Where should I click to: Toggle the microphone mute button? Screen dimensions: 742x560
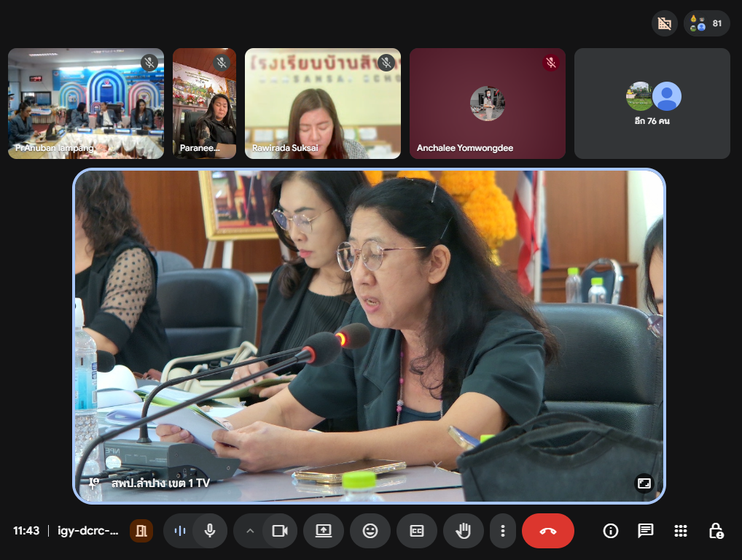point(210,531)
